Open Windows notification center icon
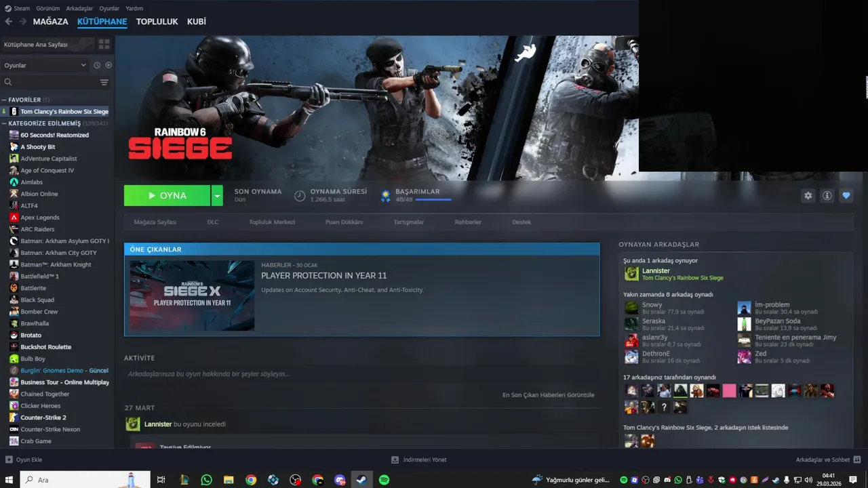The width and height of the screenshot is (868, 488). [x=854, y=480]
